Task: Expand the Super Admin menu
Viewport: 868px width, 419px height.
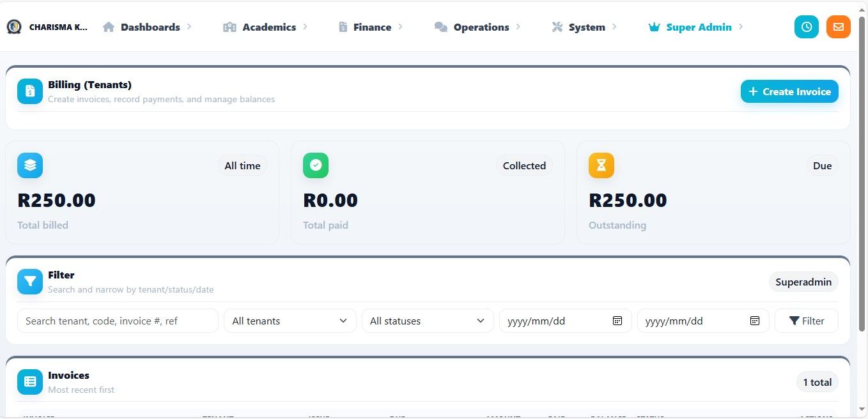Action: pos(698,27)
